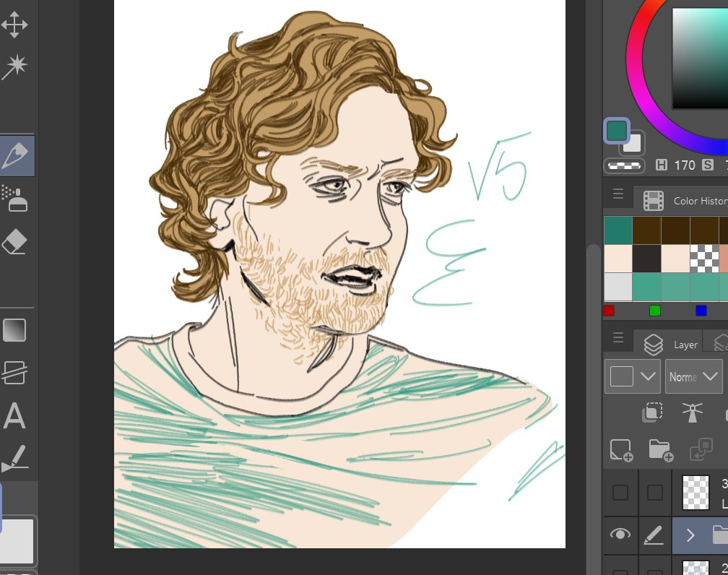This screenshot has height=575, width=728.
Task: Click the hue value 170
Action: pyautogui.click(x=685, y=165)
